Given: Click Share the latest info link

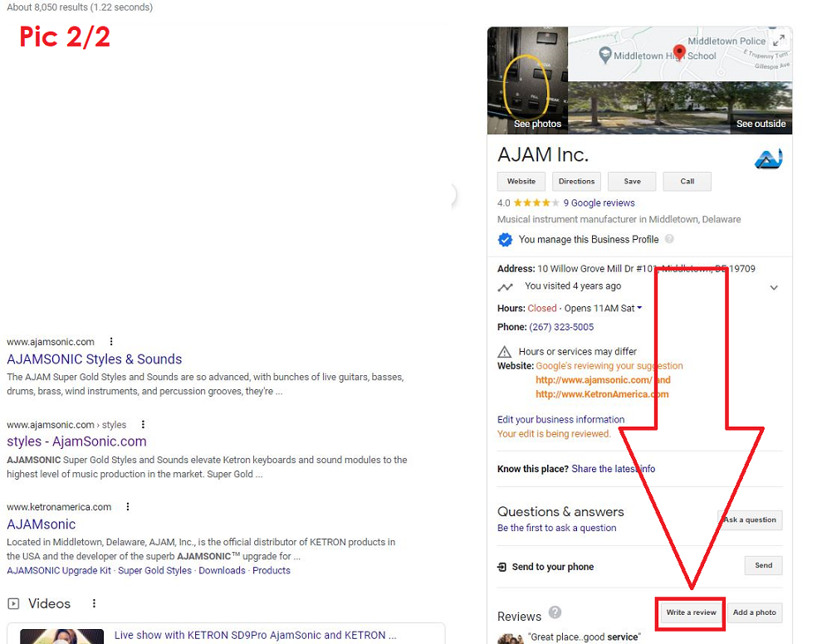Looking at the screenshot, I should pos(614,469).
